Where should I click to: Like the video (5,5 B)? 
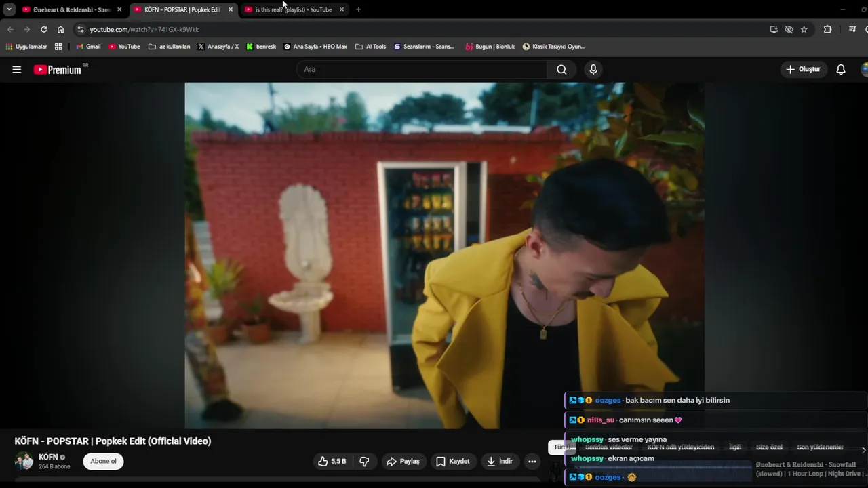pos(332,462)
